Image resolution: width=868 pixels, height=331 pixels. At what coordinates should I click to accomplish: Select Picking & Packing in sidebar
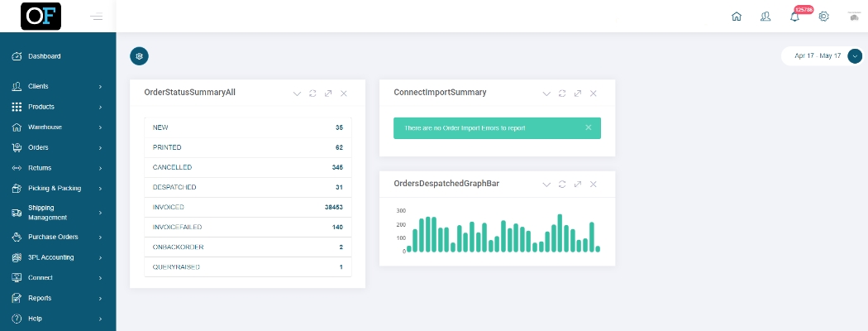55,188
